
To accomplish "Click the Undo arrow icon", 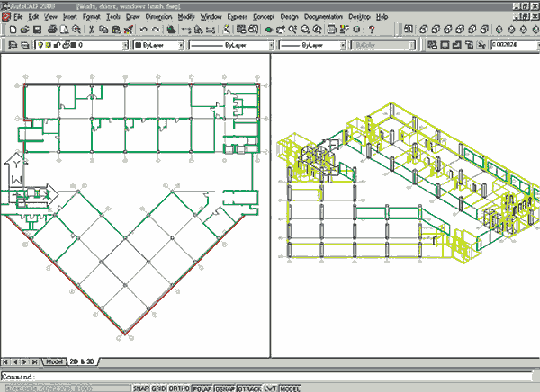I will [145, 30].
